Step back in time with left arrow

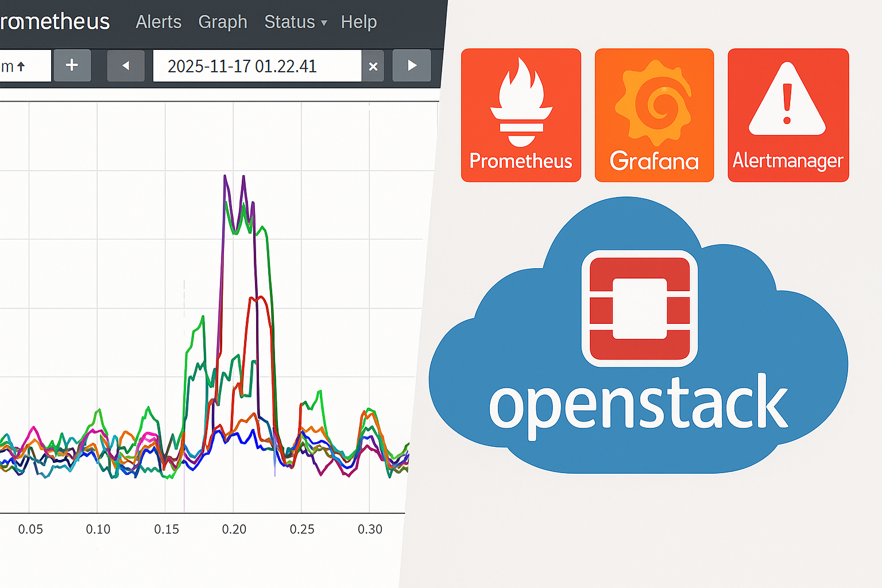(126, 65)
